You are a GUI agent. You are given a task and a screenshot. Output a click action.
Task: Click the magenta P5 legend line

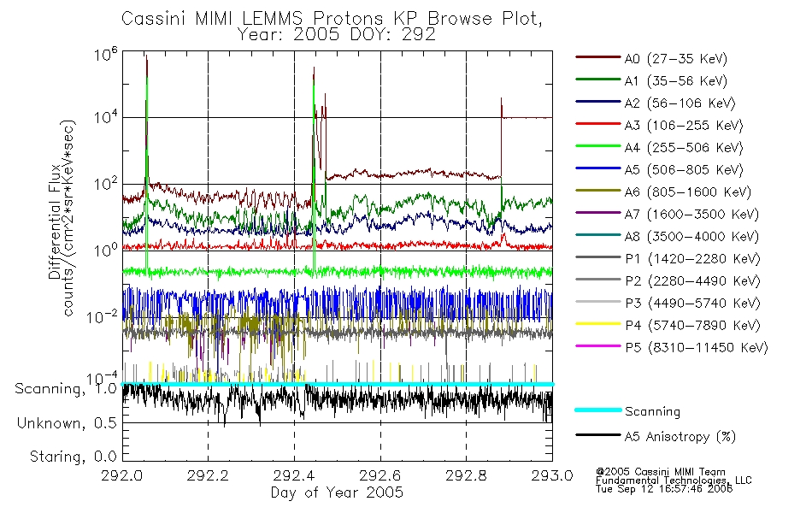pyautogui.click(x=597, y=346)
